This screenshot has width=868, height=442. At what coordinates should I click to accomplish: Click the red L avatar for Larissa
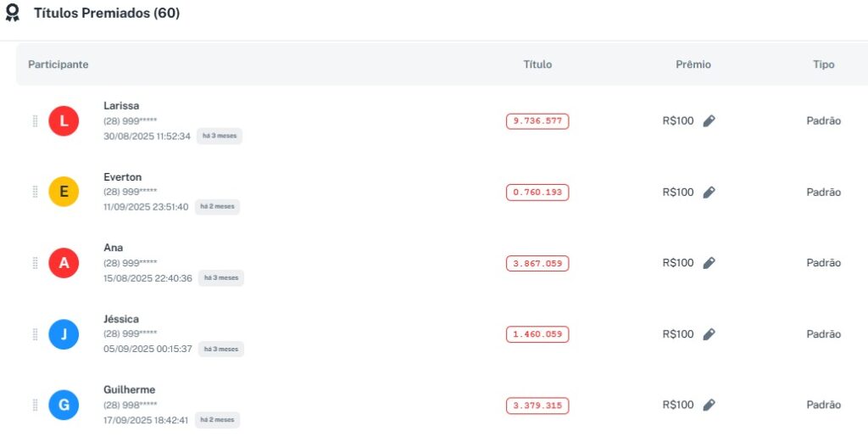64,121
